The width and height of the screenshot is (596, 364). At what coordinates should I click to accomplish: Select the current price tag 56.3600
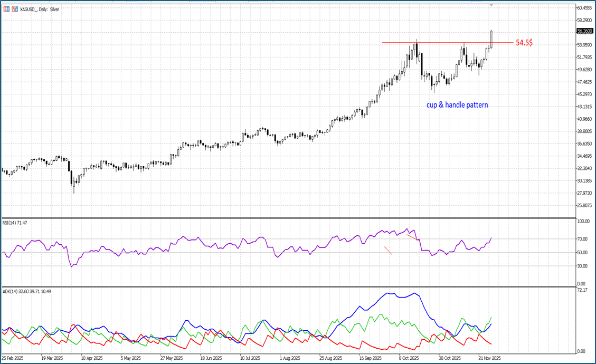(584, 31)
